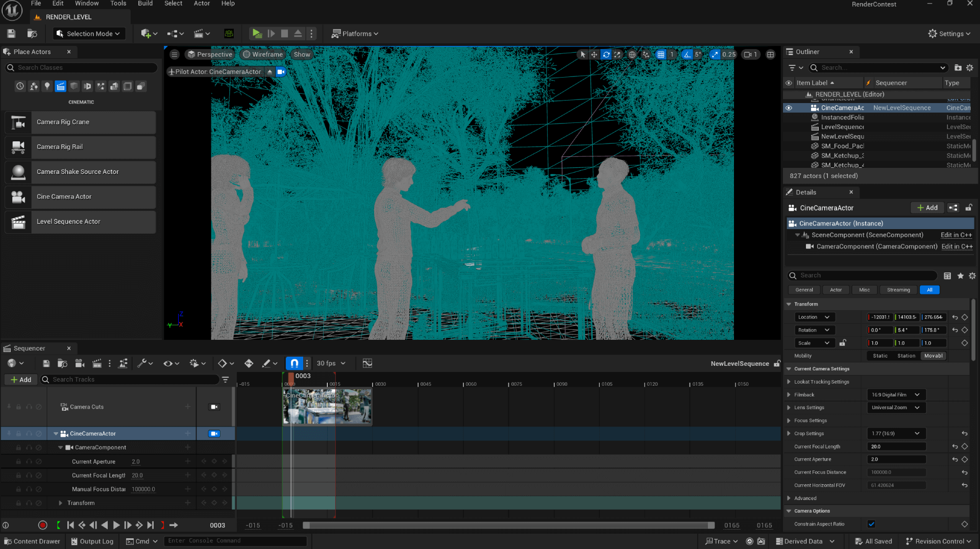Open the 30 fps frame rate dropdown
The height and width of the screenshot is (549, 980).
point(331,363)
